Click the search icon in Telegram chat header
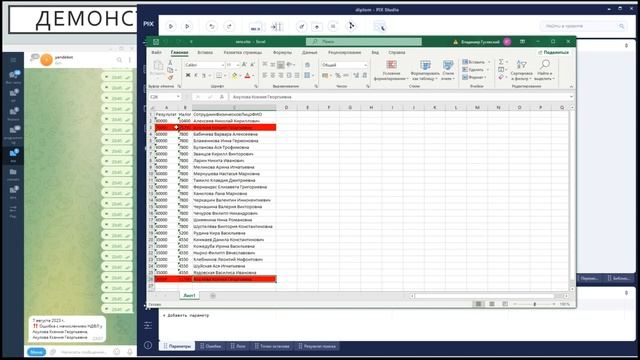Screen dimensions: 640x360 119,60
